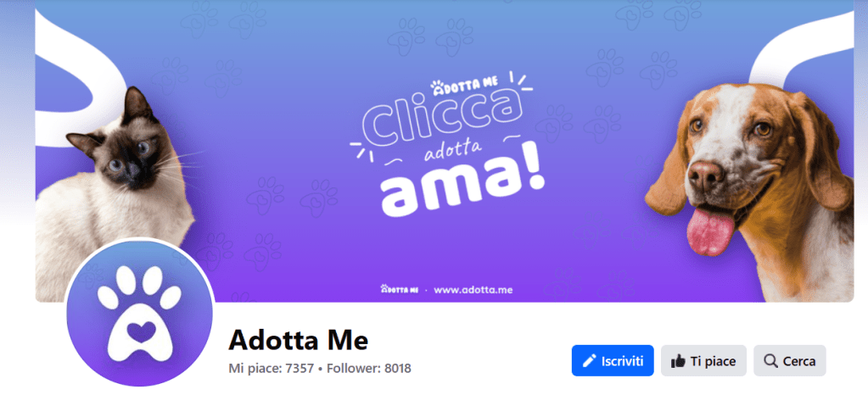Screen dimensions: 868x395
Task: Click the pencil icon on Iscriviti
Action: click(x=590, y=361)
